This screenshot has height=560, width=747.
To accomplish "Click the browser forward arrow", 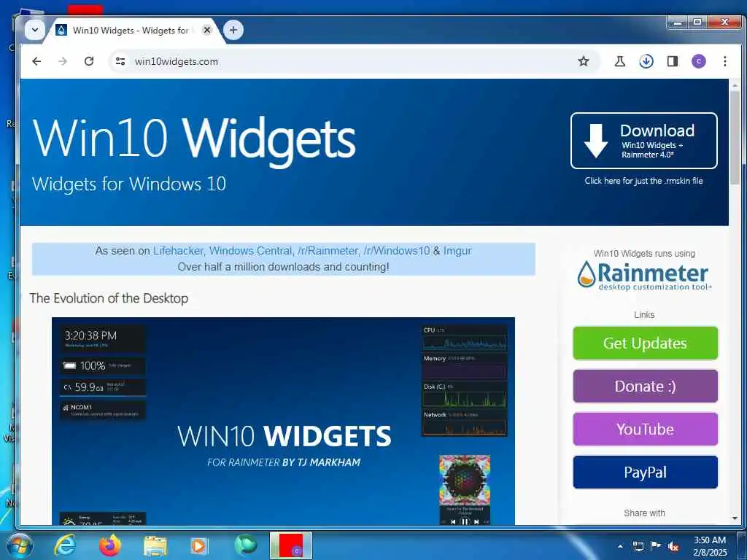I will pos(63,61).
